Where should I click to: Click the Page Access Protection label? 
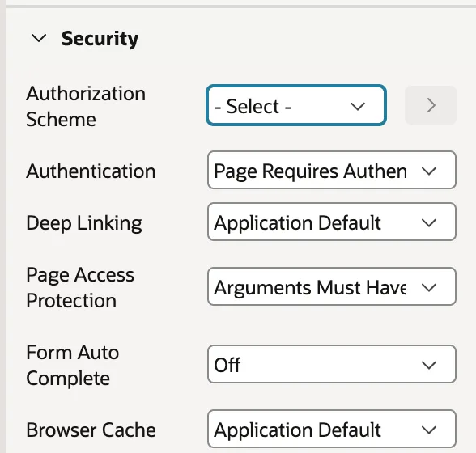click(x=80, y=287)
